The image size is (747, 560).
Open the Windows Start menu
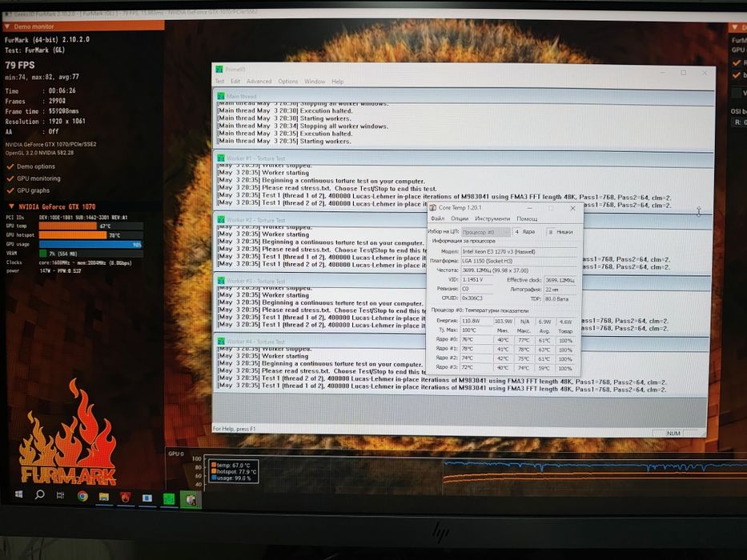coord(18,494)
